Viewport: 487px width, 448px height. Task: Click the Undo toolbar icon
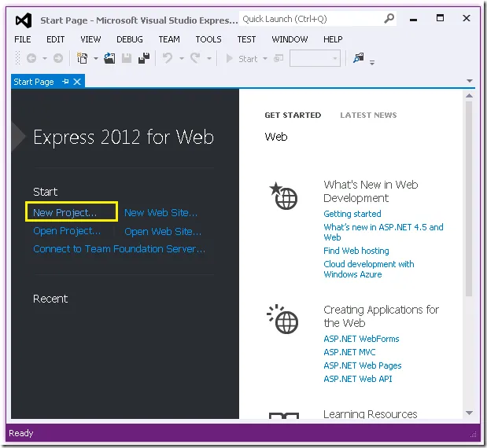[x=167, y=58]
